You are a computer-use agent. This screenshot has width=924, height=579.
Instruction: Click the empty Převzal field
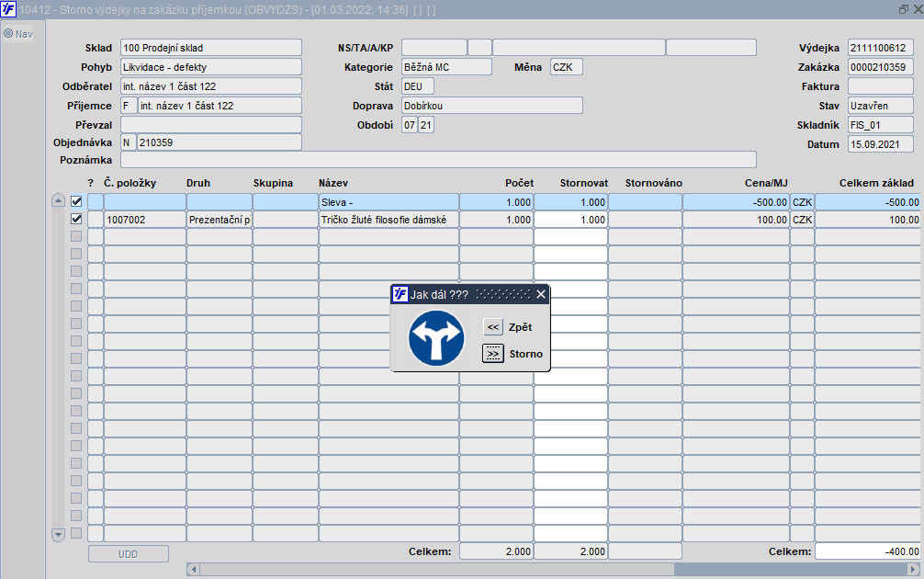pos(211,125)
